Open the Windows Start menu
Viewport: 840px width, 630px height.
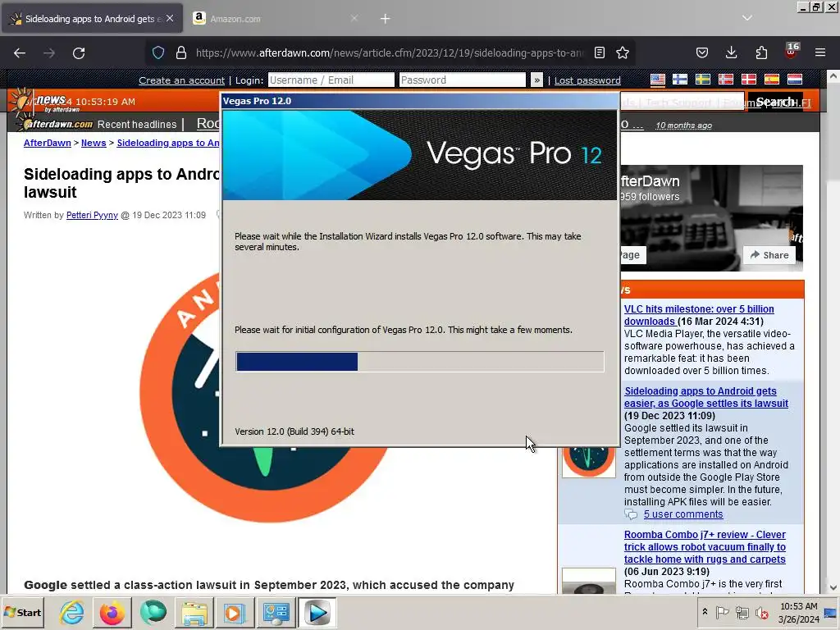tap(22, 612)
